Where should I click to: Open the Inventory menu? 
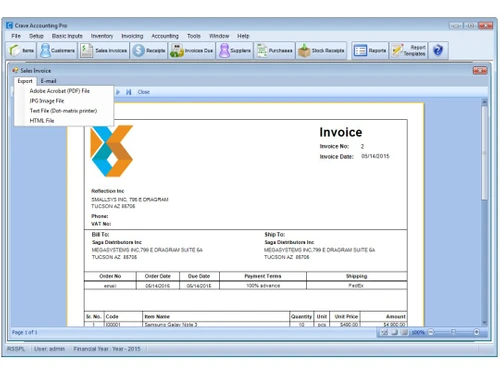(102, 36)
